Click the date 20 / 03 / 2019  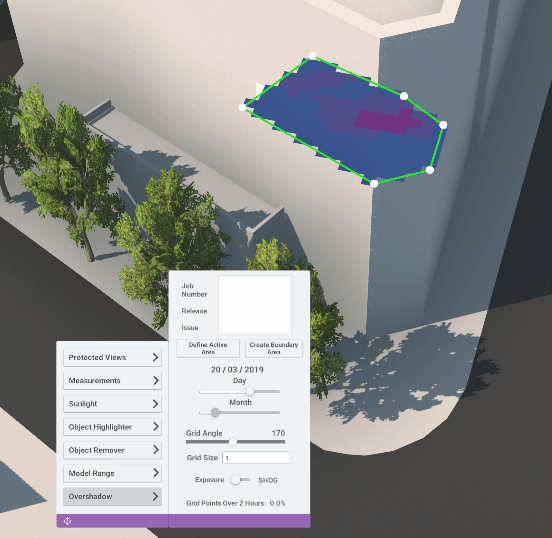tap(237, 369)
